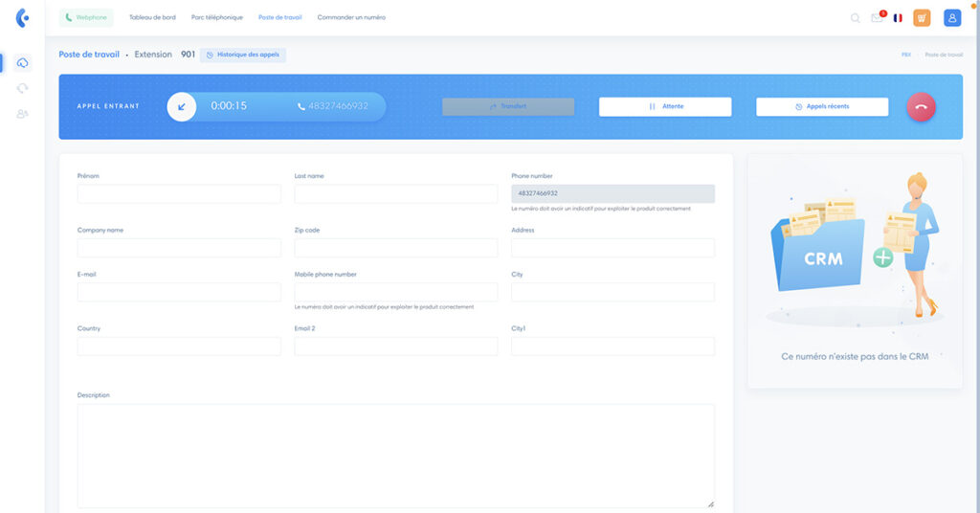Go to Parc téléphonique menu

coord(217,17)
